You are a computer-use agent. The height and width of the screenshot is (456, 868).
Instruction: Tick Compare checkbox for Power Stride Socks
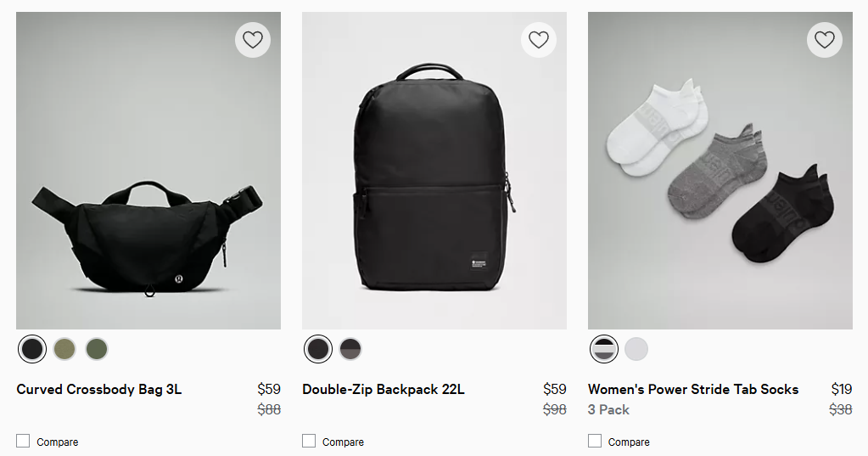(x=595, y=441)
